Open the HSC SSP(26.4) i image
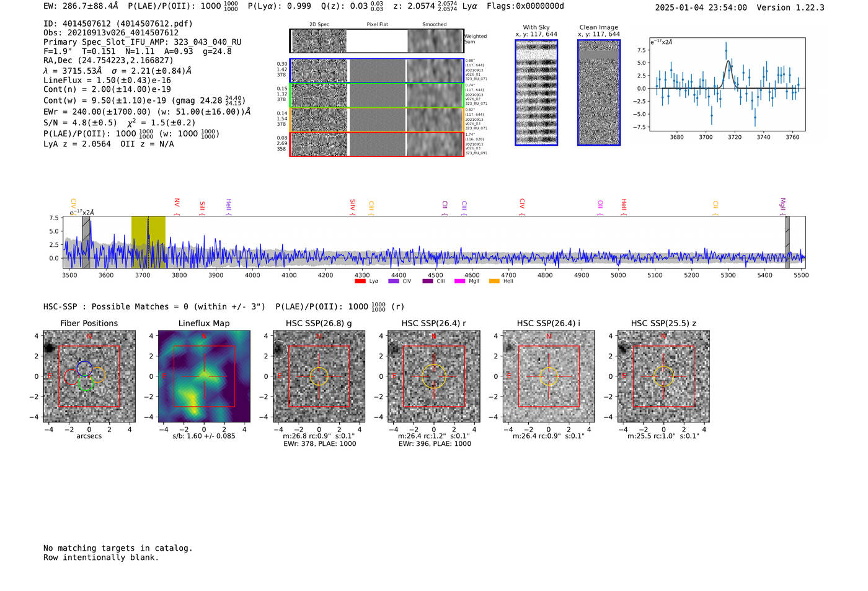The height and width of the screenshot is (591, 868). coord(549,376)
